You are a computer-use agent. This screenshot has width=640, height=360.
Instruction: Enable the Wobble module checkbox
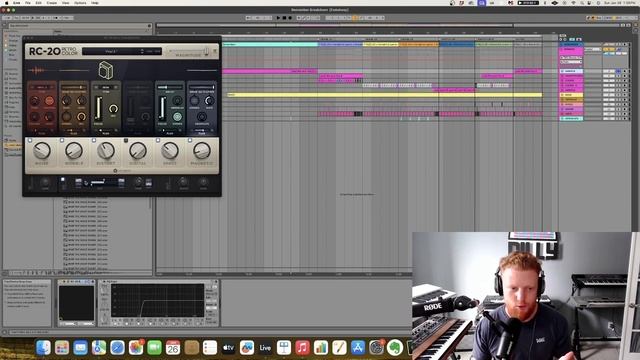(62, 140)
